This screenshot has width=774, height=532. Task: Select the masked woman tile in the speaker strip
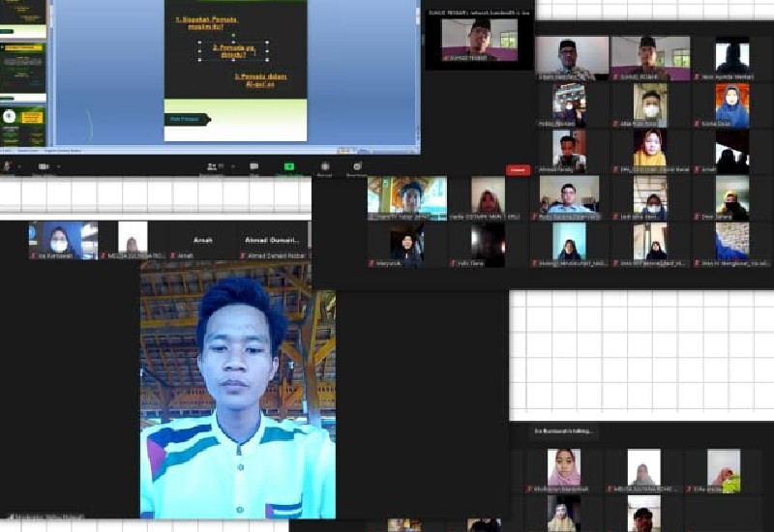[x=63, y=240]
